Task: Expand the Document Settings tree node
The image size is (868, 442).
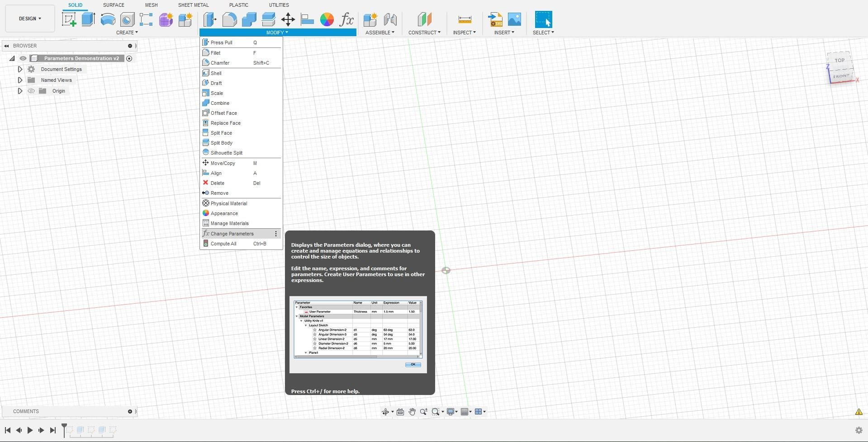Action: [19, 69]
